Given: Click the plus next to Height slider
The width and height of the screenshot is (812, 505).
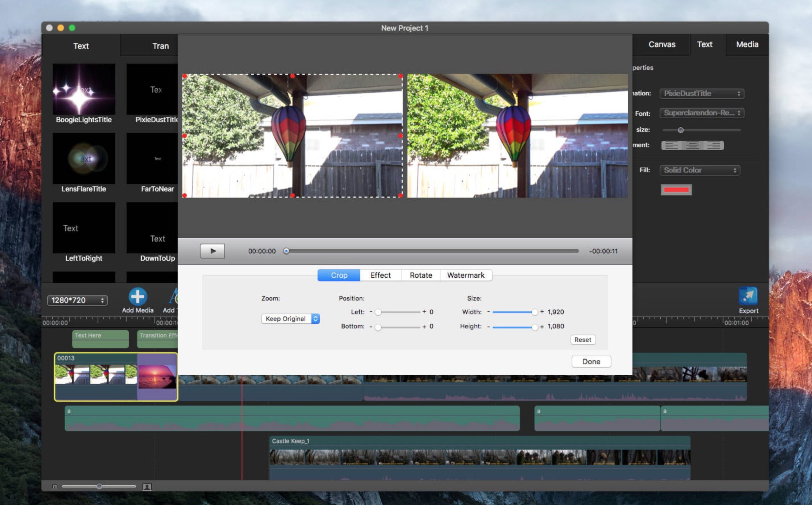Looking at the screenshot, I should [x=542, y=326].
